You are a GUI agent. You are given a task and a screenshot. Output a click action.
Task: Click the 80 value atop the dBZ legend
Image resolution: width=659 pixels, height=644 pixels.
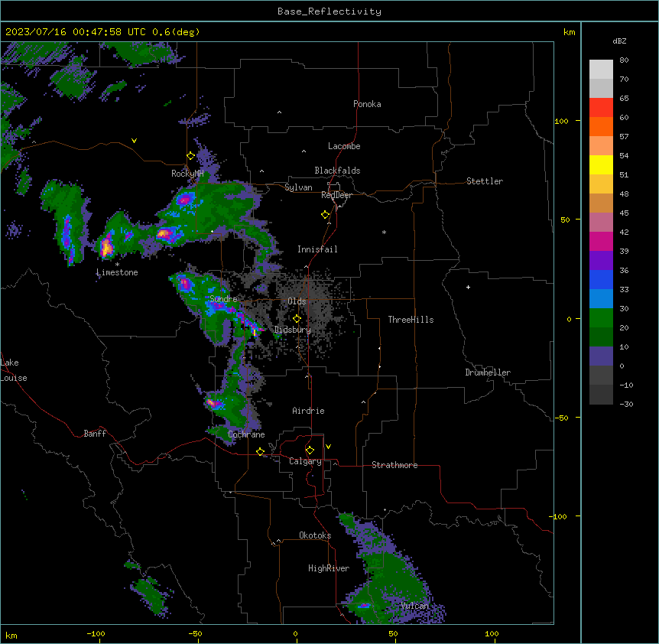click(624, 60)
